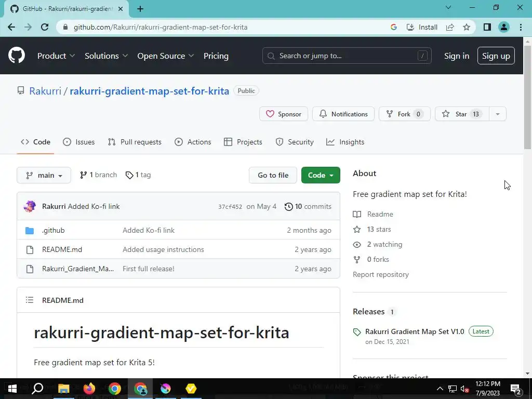Expand the Solutions menu
Screen dimensions: 532x399
[x=106, y=56]
